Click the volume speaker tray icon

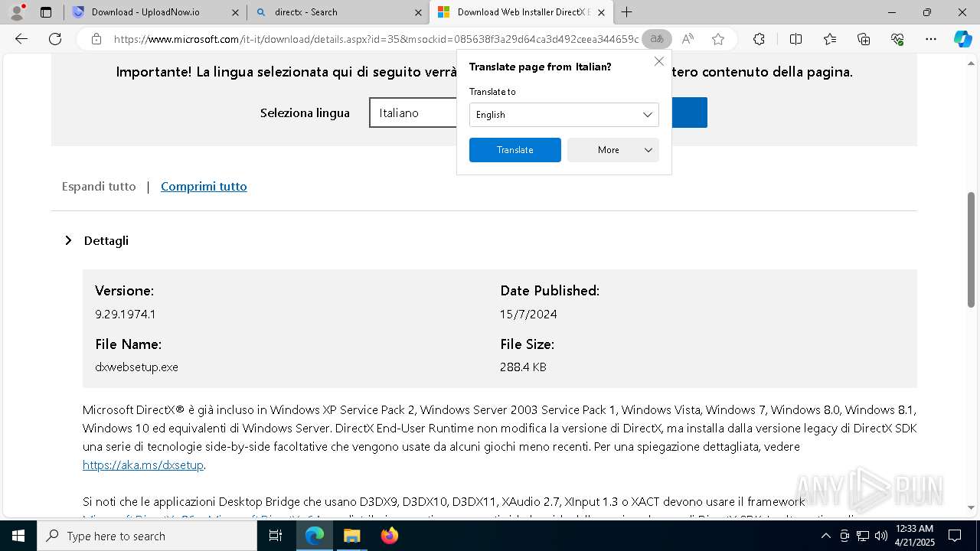point(881,536)
